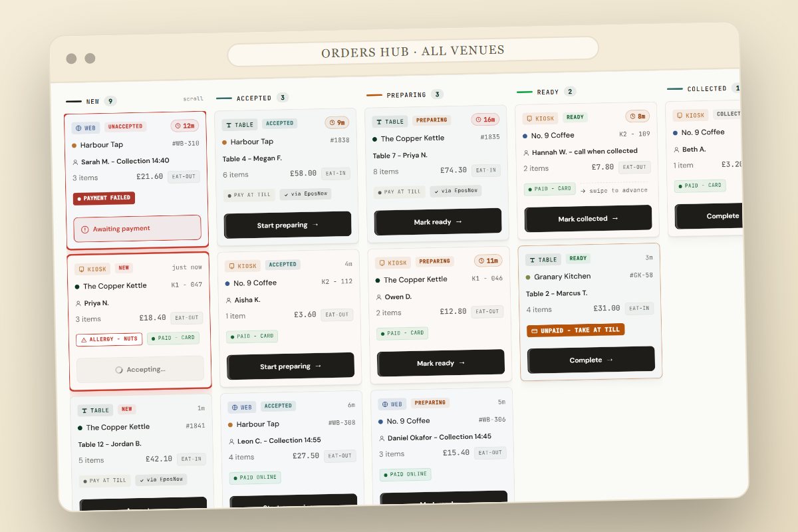
Task: Click the TABLE badge on Granary Kitchen order
Action: coord(543,260)
